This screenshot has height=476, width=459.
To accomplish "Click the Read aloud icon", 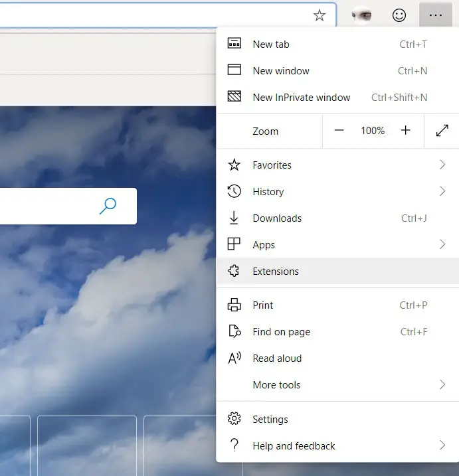I will 234,358.
